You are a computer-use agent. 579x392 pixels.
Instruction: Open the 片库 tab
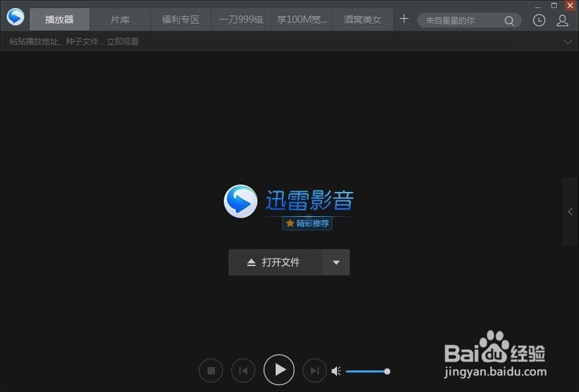pos(120,20)
